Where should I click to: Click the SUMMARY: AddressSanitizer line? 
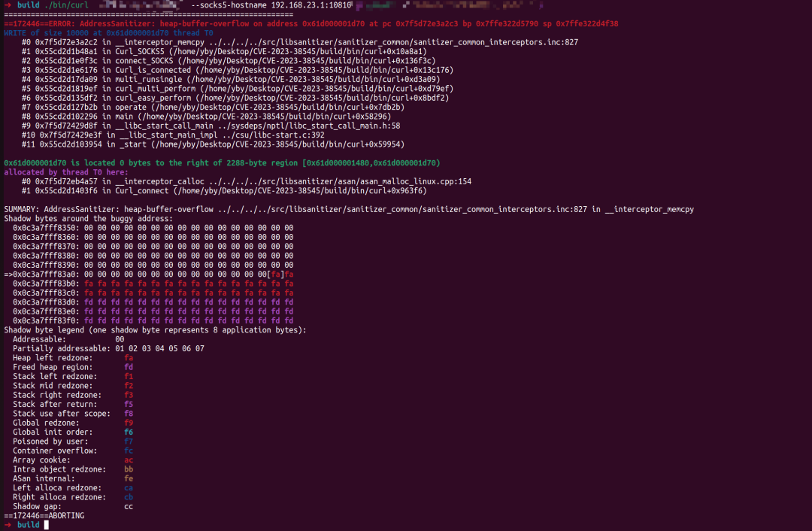click(x=349, y=210)
